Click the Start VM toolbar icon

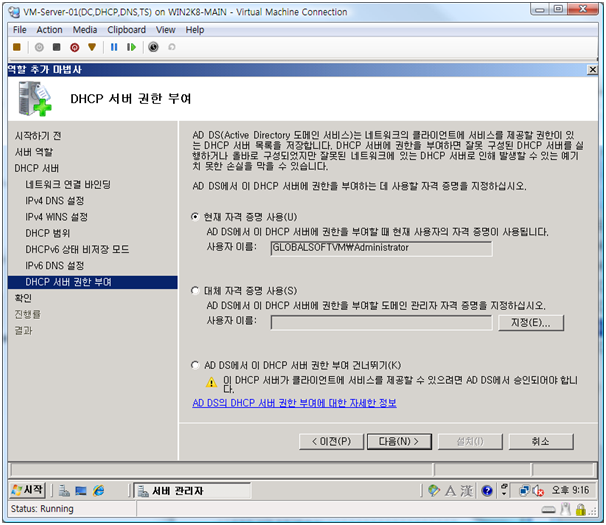click(39, 47)
